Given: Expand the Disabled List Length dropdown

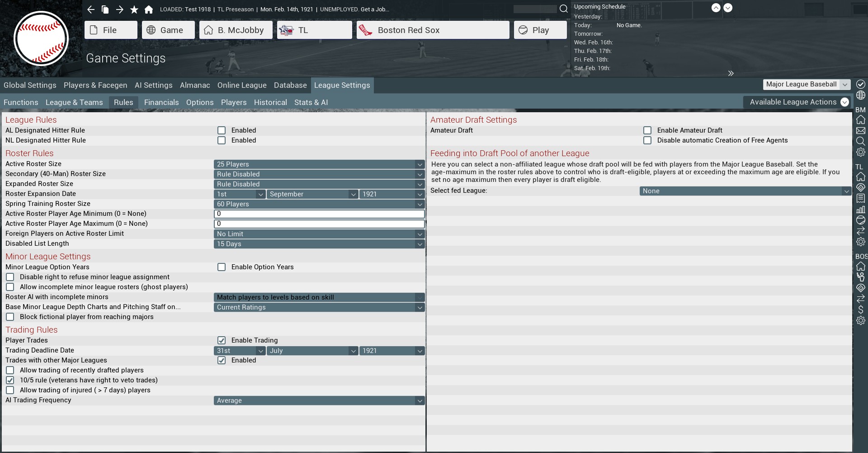Looking at the screenshot, I should (319, 244).
